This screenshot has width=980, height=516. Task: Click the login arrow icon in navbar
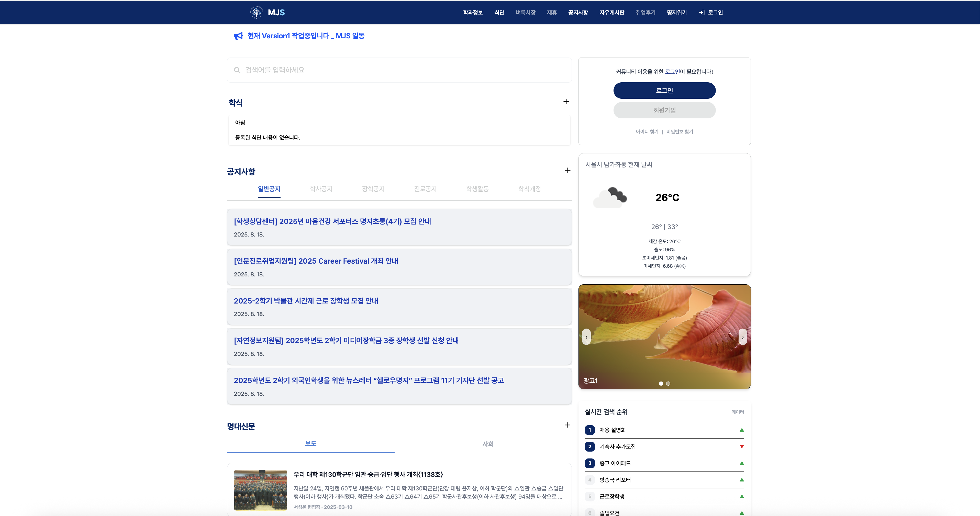701,13
